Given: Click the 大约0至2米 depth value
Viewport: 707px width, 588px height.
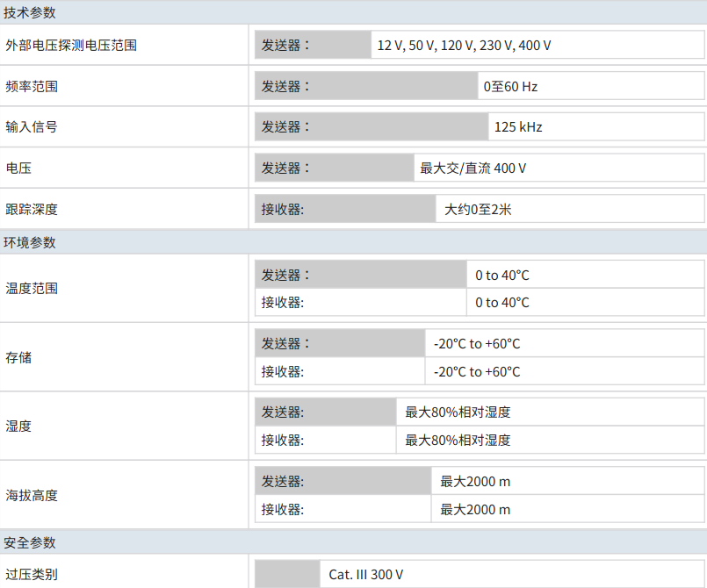Looking at the screenshot, I should (478, 209).
